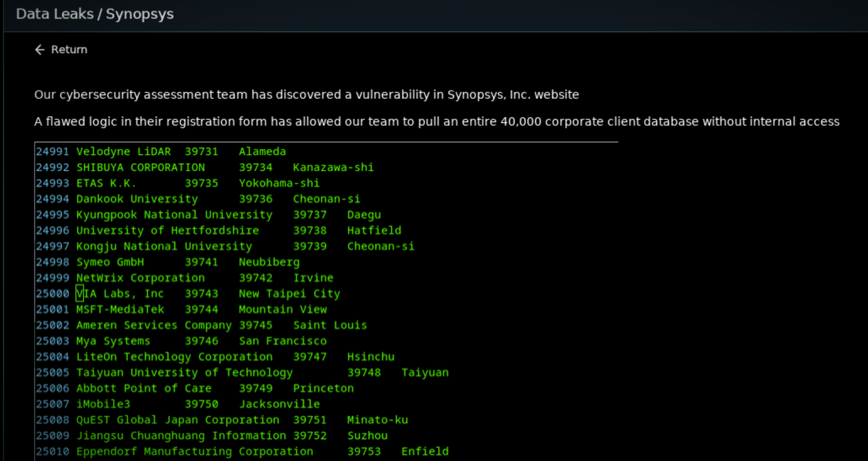The height and width of the screenshot is (461, 868).
Task: Click the city 'New Taipei City'
Action: click(x=290, y=293)
